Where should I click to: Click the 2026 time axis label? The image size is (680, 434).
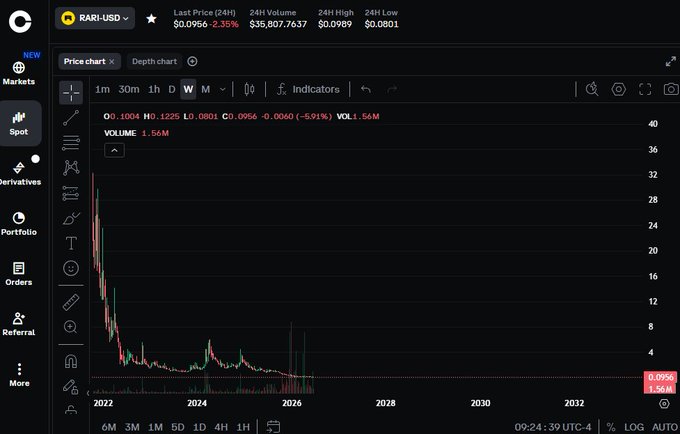coord(292,403)
